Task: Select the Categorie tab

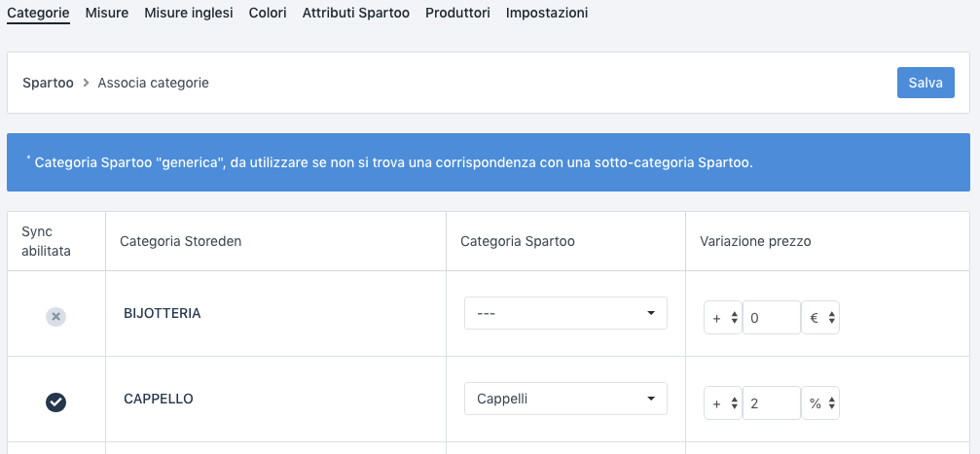Action: coord(38,14)
